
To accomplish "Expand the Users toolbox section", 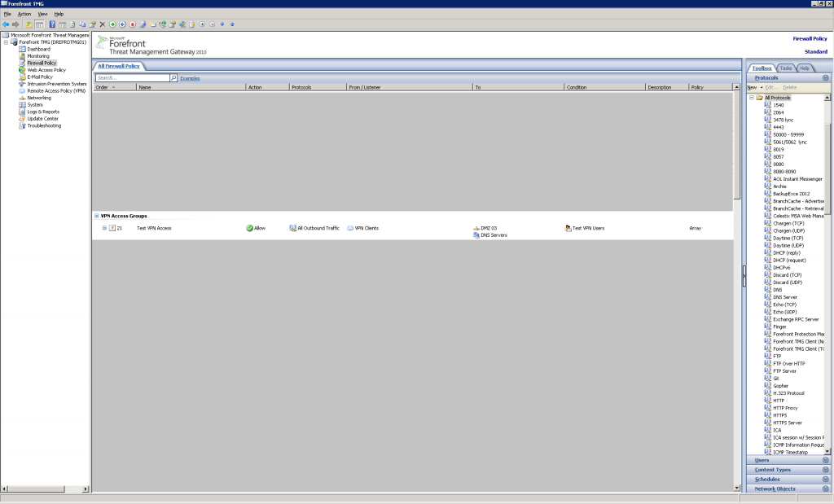I will pyautogui.click(x=826, y=460).
